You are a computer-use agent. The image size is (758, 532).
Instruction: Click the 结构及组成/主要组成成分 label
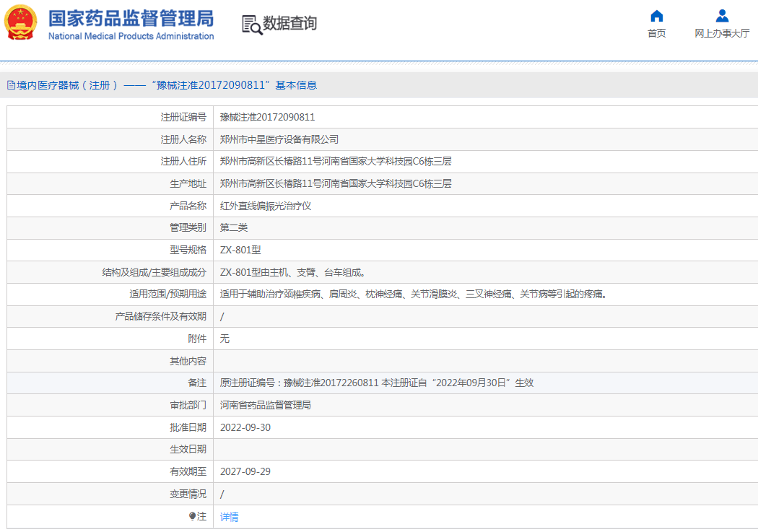point(154,273)
